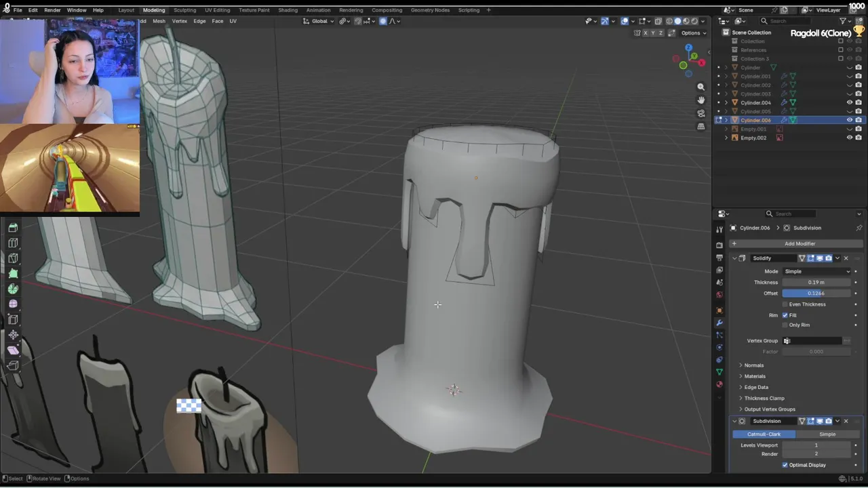Open the Solidify Mode dropdown
This screenshot has width=868, height=488.
pos(816,271)
